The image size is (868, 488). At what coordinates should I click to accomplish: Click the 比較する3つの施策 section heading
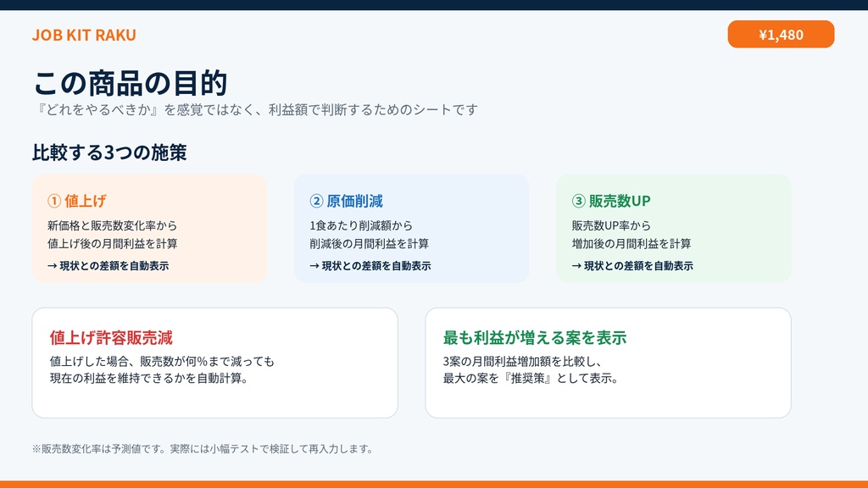coord(109,152)
